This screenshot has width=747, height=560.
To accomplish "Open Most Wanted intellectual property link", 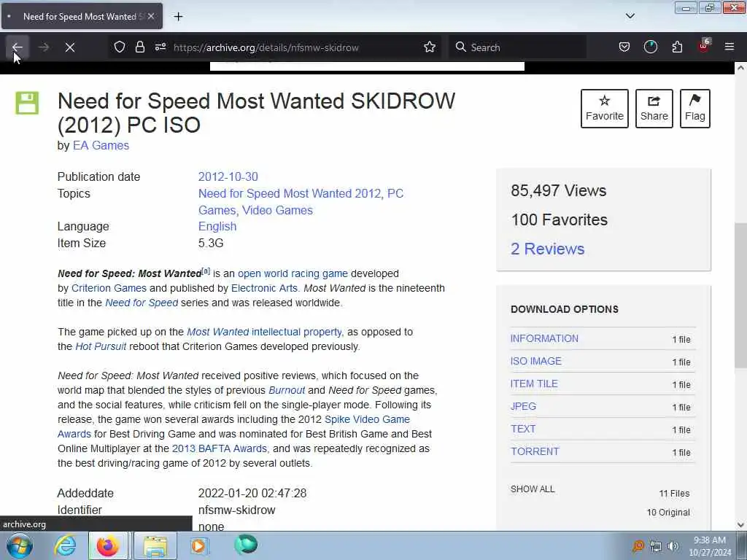I will pyautogui.click(x=264, y=332).
